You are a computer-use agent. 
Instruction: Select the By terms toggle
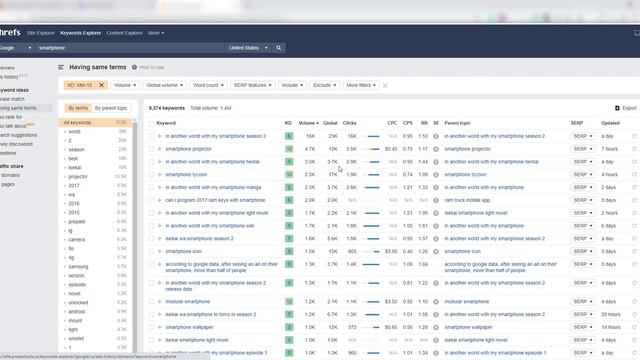pyautogui.click(x=78, y=108)
